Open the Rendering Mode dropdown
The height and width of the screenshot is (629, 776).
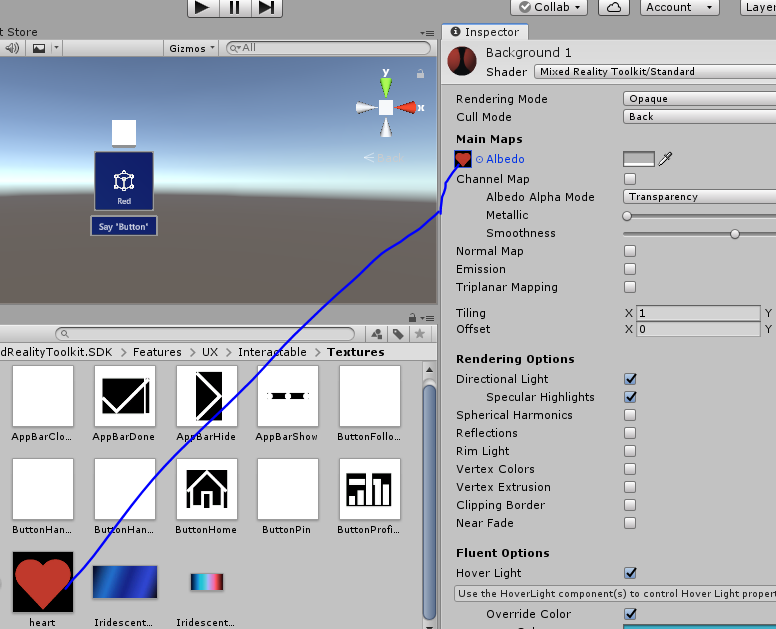(x=700, y=99)
